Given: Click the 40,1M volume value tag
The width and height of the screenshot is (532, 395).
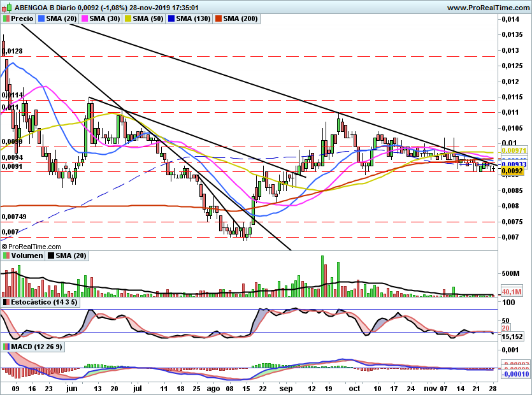Looking at the screenshot, I should [x=512, y=292].
